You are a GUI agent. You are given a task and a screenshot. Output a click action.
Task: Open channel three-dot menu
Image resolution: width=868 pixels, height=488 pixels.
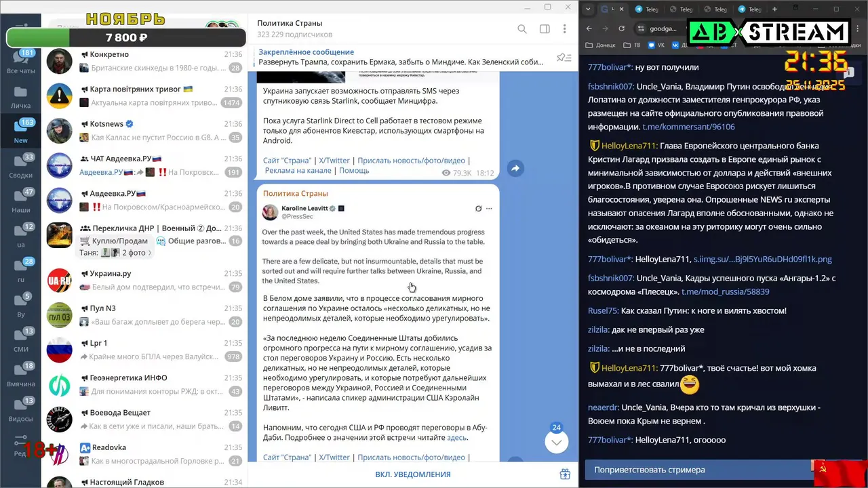[x=564, y=29]
